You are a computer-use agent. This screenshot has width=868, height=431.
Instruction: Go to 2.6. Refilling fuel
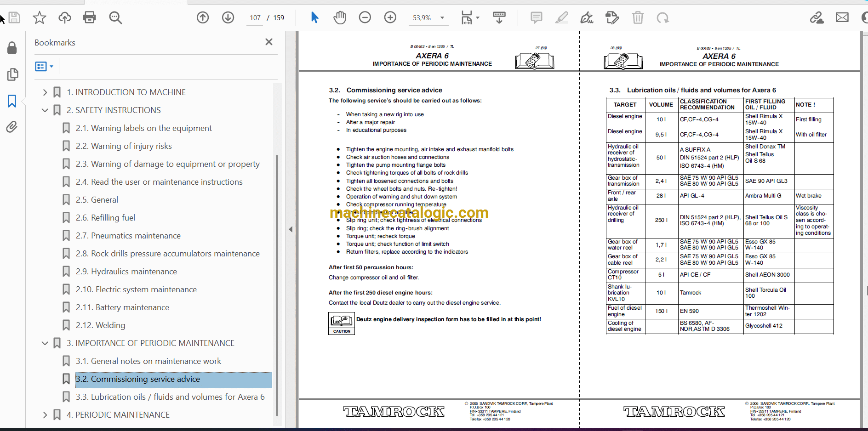(105, 218)
